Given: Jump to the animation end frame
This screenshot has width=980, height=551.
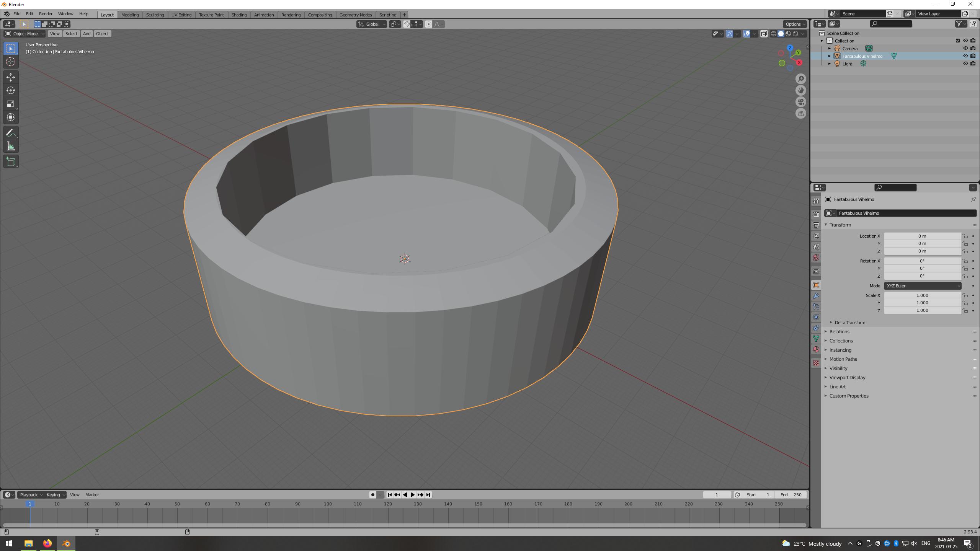Looking at the screenshot, I should [x=428, y=495].
